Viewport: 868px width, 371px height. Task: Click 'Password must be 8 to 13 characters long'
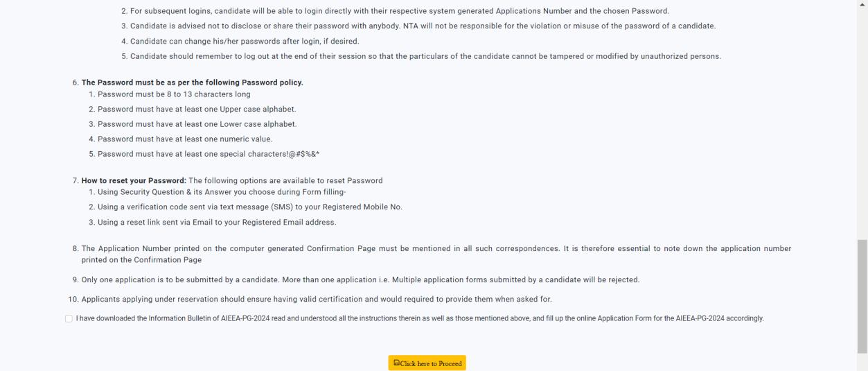tap(174, 94)
